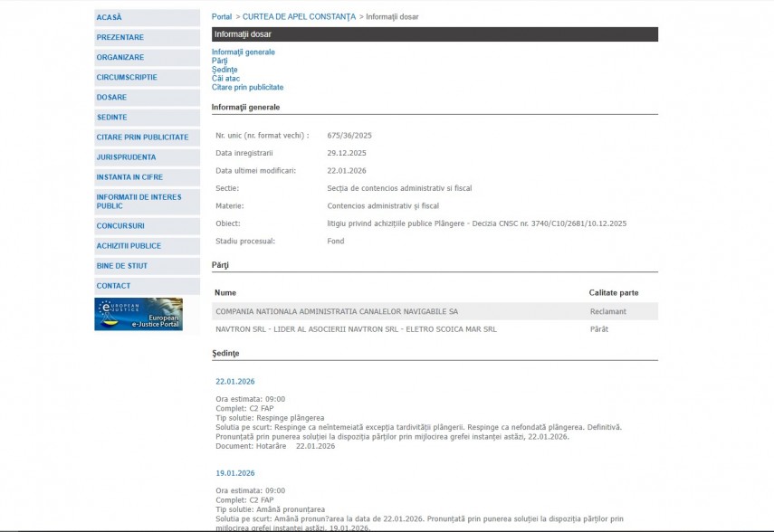
Task: Open the PREZENTARE sidebar section
Action: (x=120, y=37)
